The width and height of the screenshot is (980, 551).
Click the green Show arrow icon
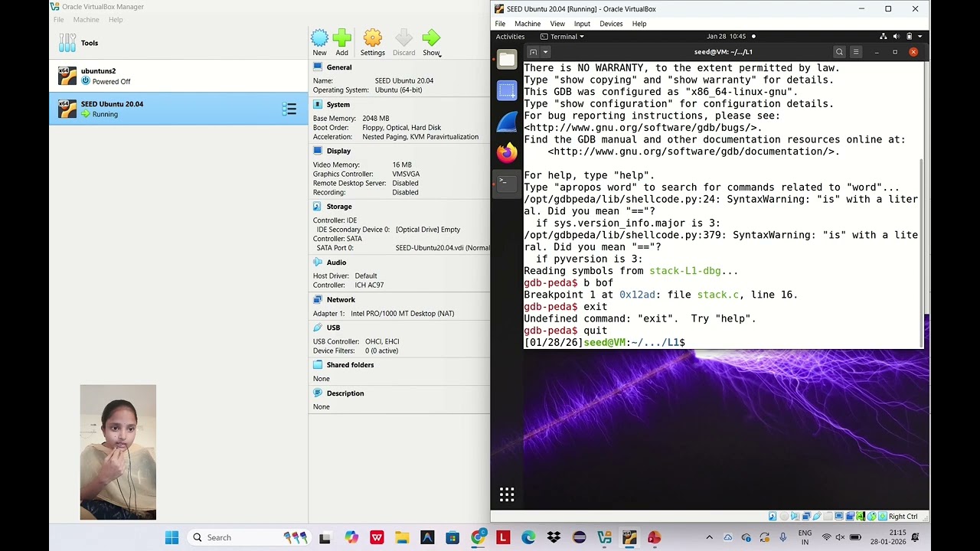(x=431, y=37)
